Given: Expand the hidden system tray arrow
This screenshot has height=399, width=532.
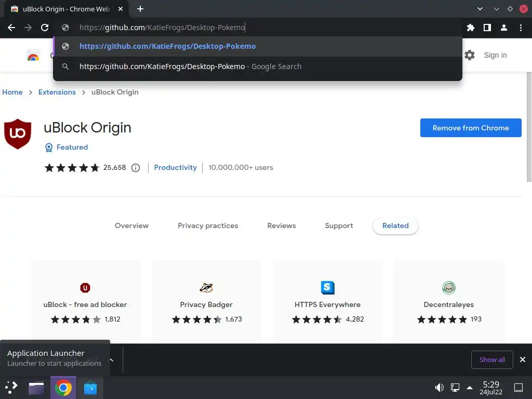Looking at the screenshot, I should coord(470,388).
